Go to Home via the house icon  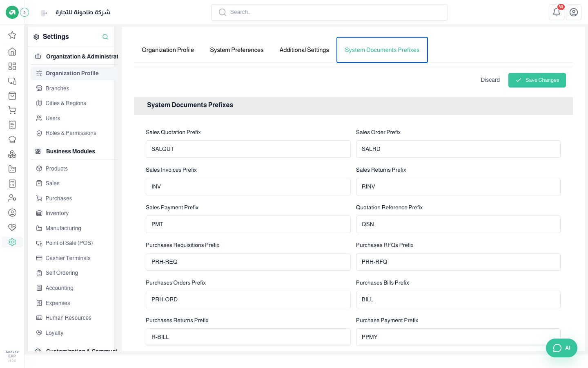point(12,52)
